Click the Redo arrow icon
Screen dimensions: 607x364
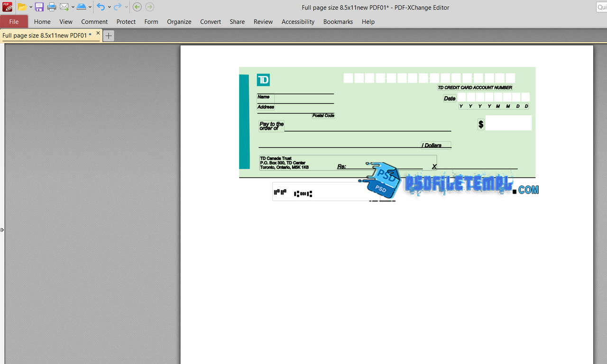click(118, 7)
